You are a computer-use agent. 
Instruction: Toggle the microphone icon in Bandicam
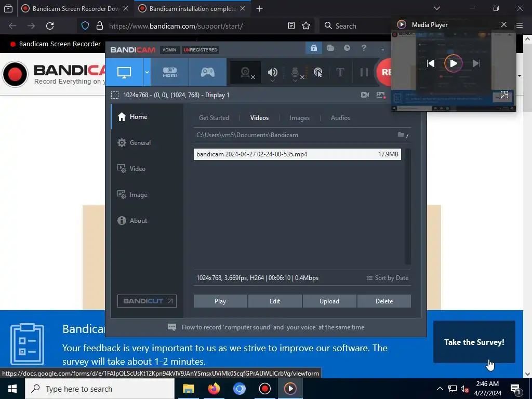295,72
